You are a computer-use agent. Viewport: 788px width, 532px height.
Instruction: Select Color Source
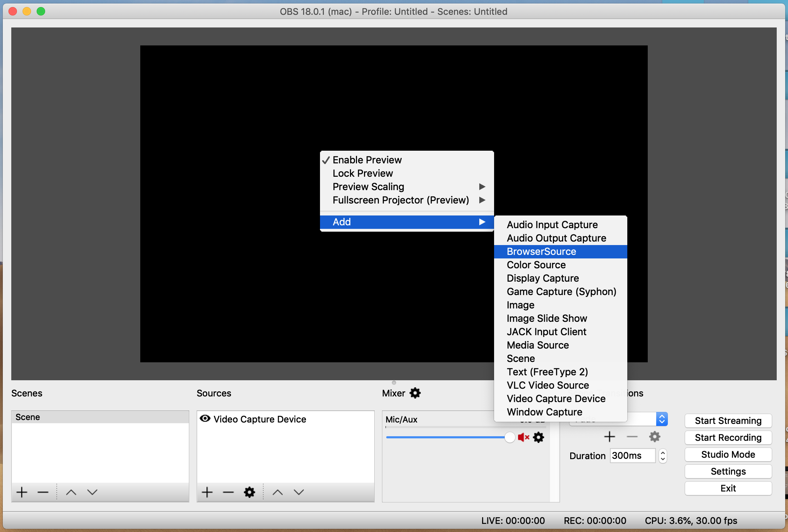tap(560, 265)
